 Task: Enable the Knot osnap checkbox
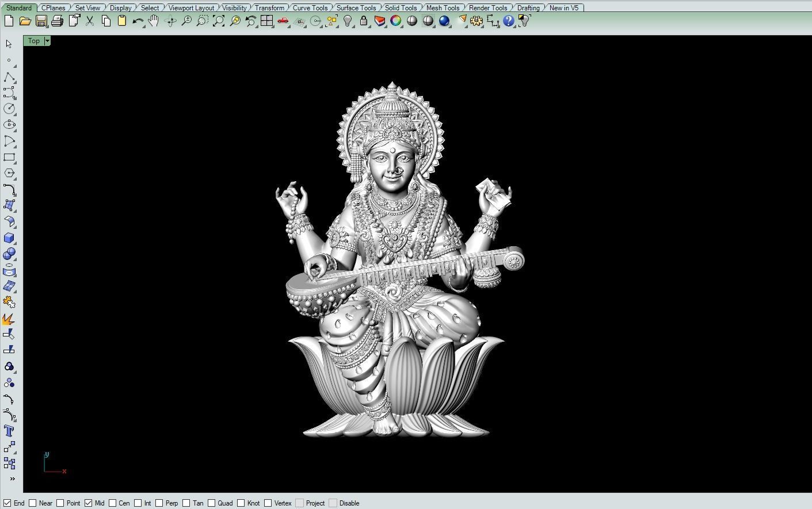point(241,503)
